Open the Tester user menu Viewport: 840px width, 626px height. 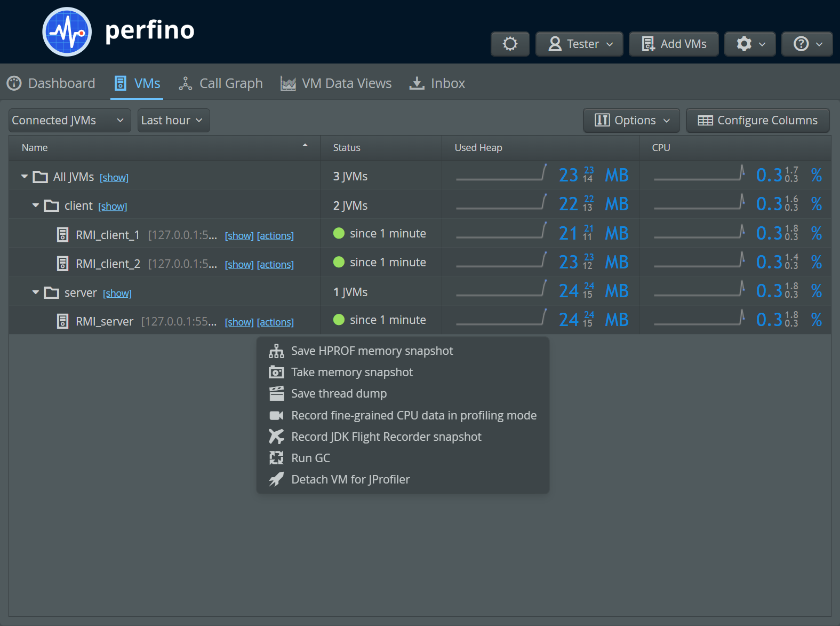[x=579, y=44]
